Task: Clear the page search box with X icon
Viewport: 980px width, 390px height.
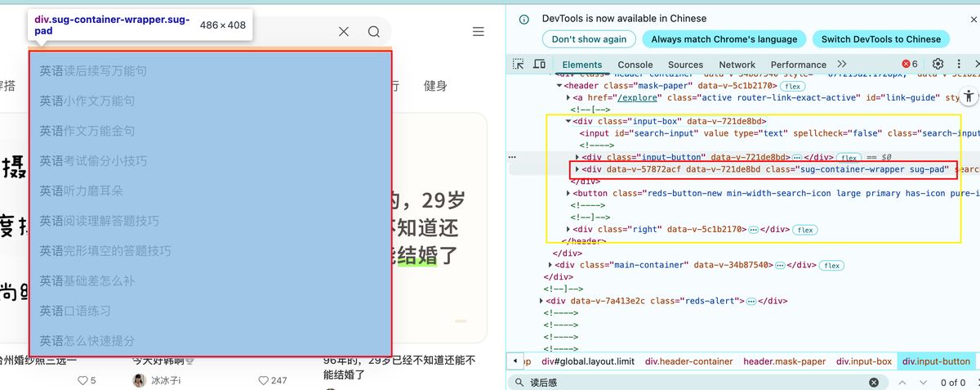Action: coord(344,32)
